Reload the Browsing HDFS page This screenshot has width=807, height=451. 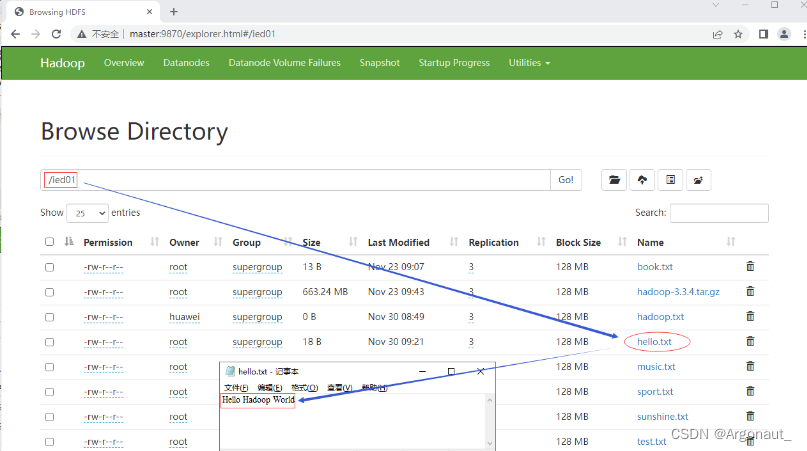pos(57,34)
